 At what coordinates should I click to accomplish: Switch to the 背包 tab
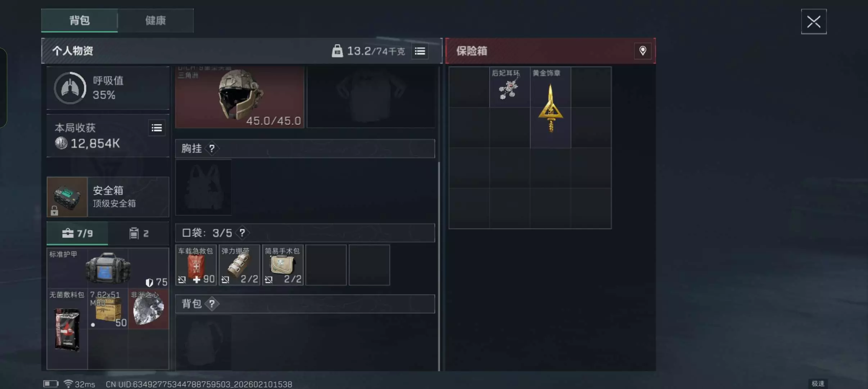(x=80, y=21)
